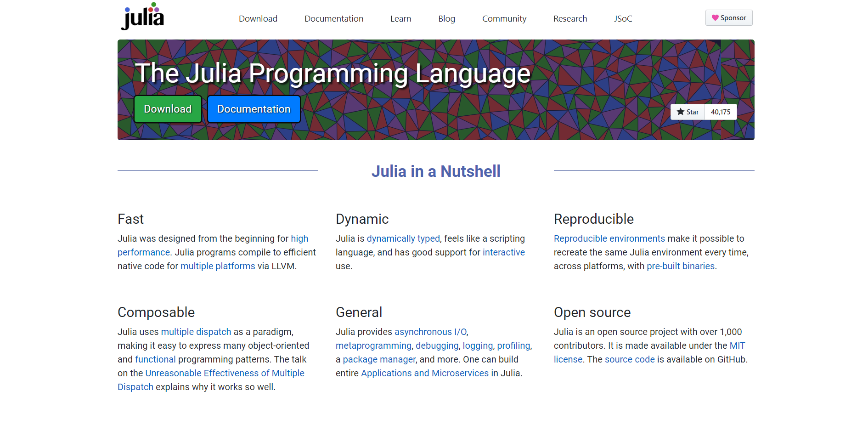Click the 'Reproducible' section heading
The height and width of the screenshot is (425, 868).
[593, 219]
